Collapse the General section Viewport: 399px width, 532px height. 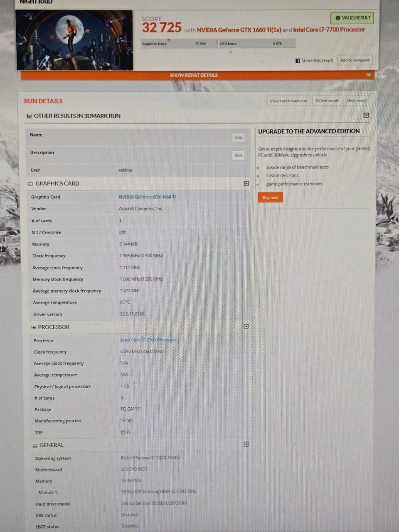(246, 444)
